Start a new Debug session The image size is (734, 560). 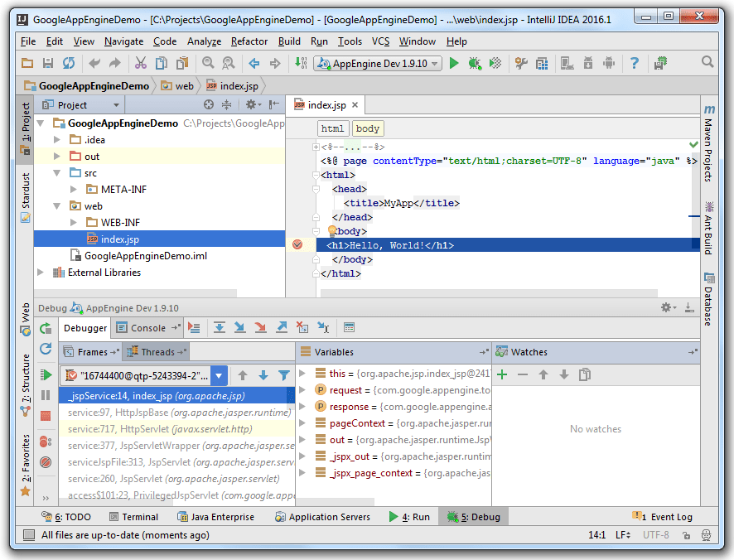(x=473, y=62)
